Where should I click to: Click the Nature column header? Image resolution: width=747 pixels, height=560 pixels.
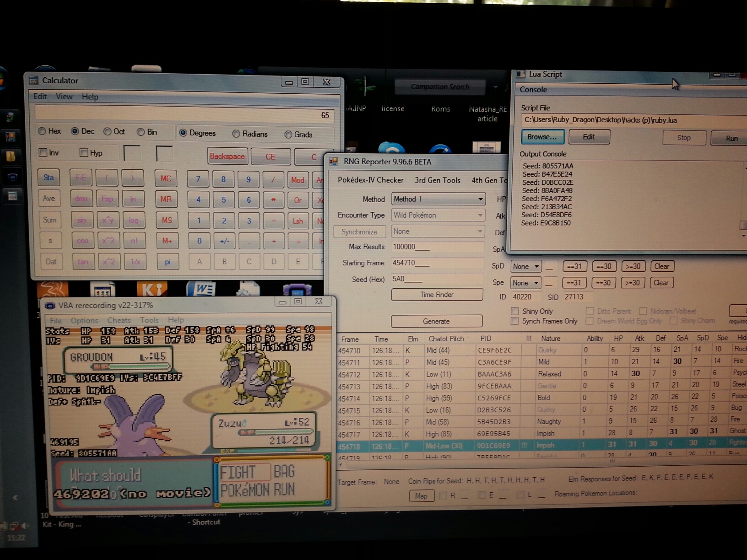(x=551, y=339)
